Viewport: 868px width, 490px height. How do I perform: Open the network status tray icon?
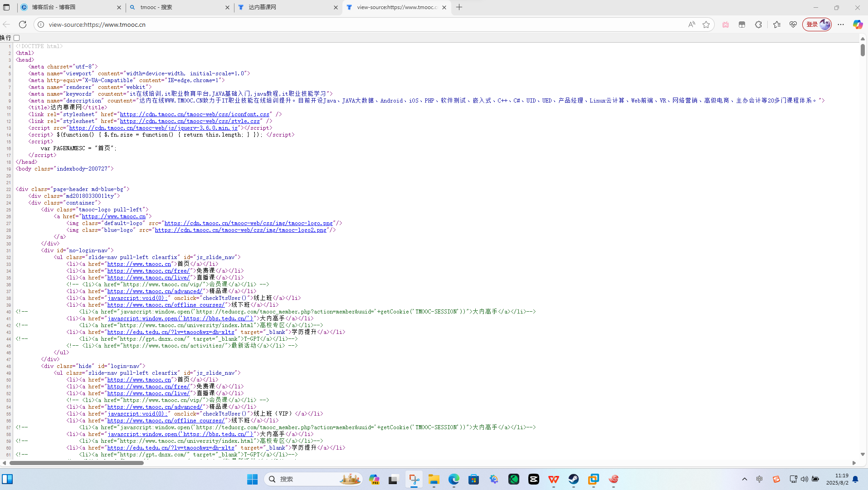(793, 479)
